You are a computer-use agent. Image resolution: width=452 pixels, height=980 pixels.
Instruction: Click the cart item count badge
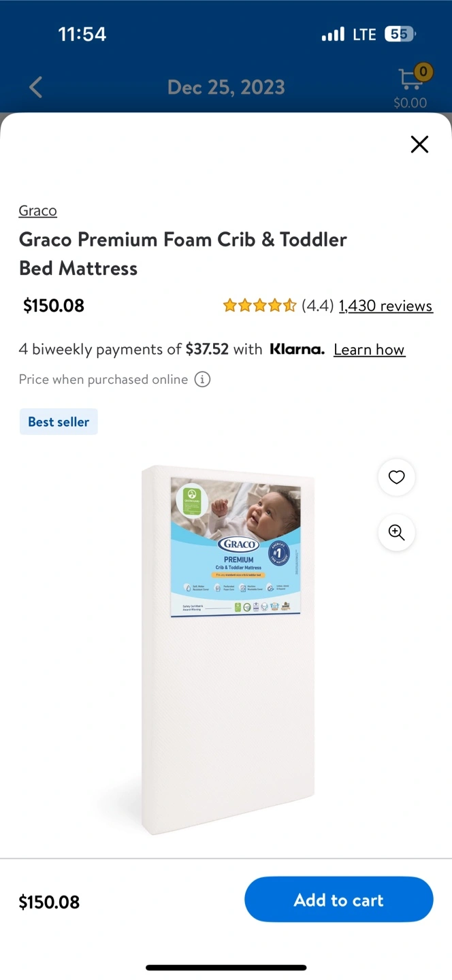(423, 71)
